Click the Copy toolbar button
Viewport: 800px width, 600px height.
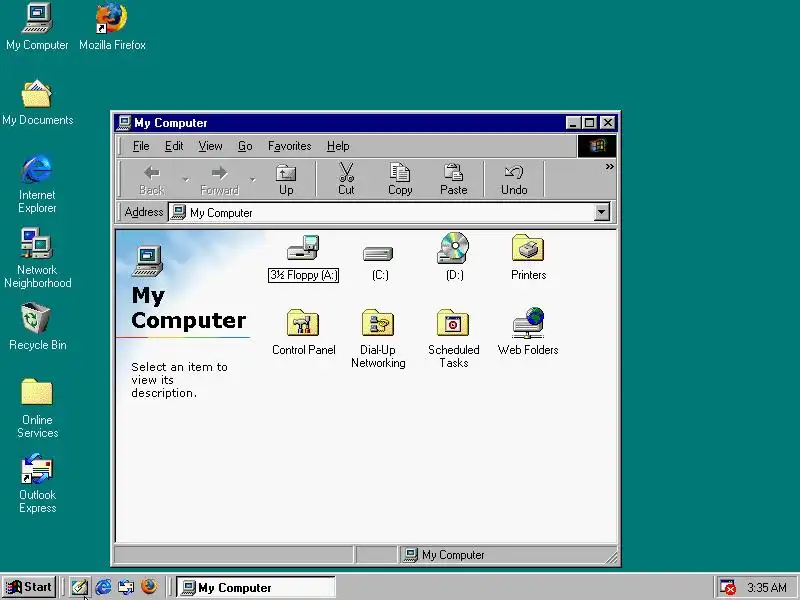point(400,180)
